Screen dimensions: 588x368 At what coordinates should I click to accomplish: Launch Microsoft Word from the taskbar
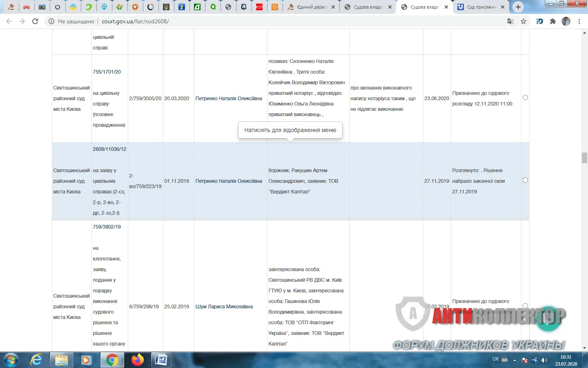click(x=161, y=360)
